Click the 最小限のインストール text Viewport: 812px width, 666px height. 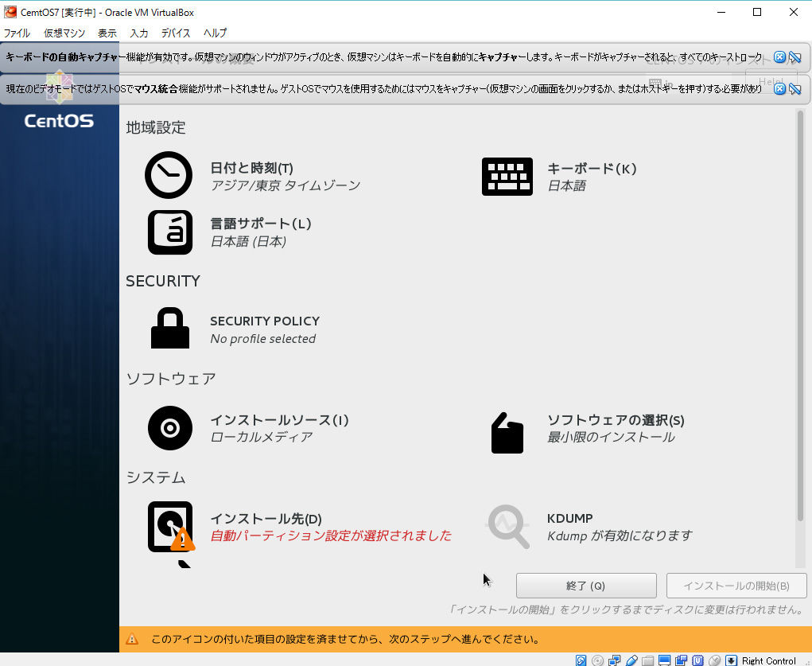(x=611, y=437)
